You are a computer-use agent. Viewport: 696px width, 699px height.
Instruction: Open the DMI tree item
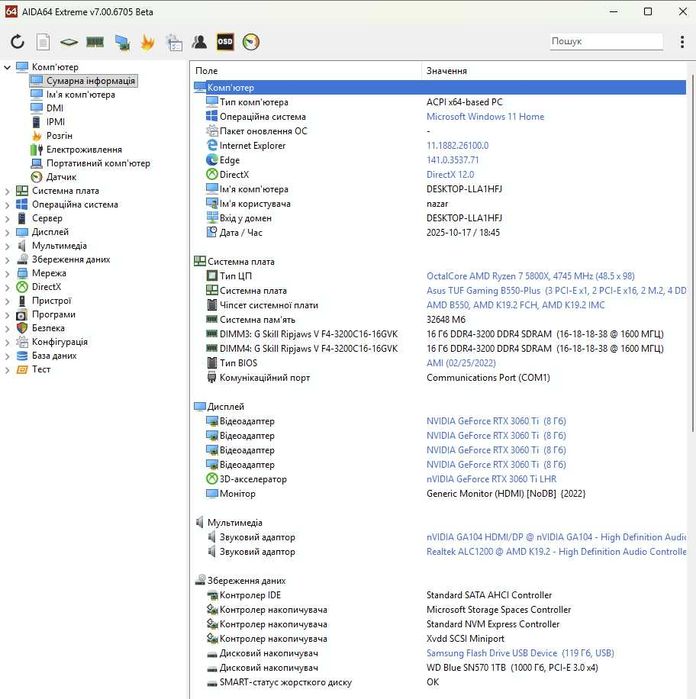[x=55, y=108]
